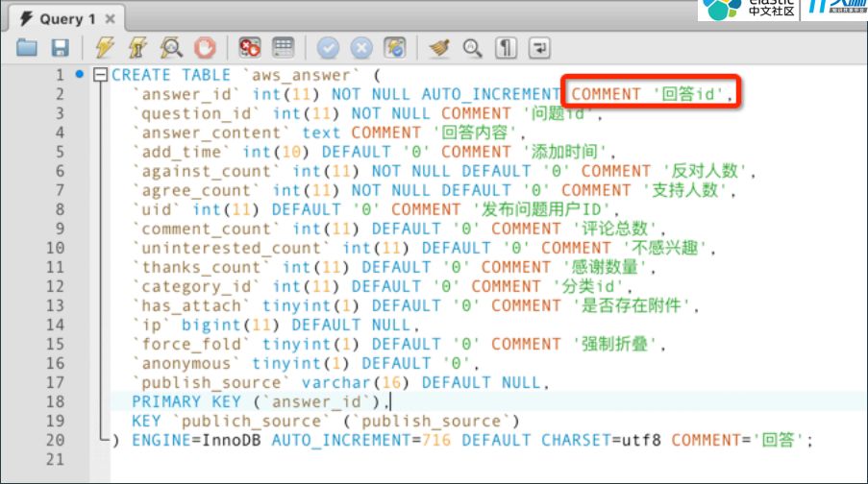This screenshot has height=484, width=868.
Task: Click 'thanks_count' on line 11
Action: (x=202, y=268)
